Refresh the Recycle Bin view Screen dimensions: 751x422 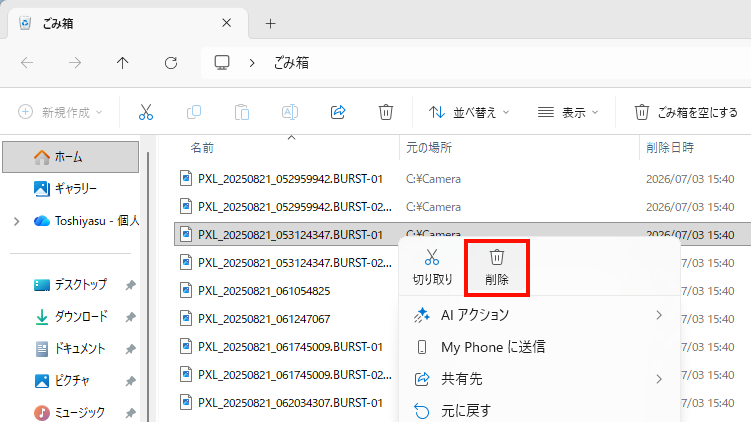tap(171, 63)
